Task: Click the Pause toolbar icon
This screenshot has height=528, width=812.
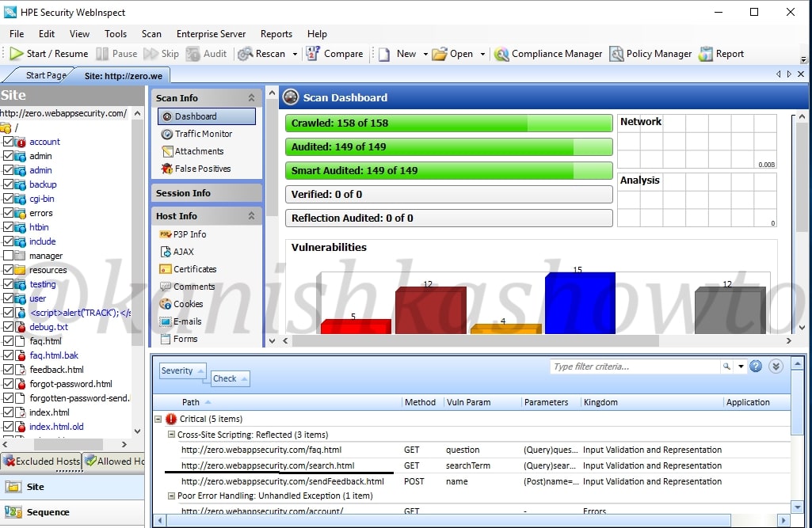Action: [102, 54]
